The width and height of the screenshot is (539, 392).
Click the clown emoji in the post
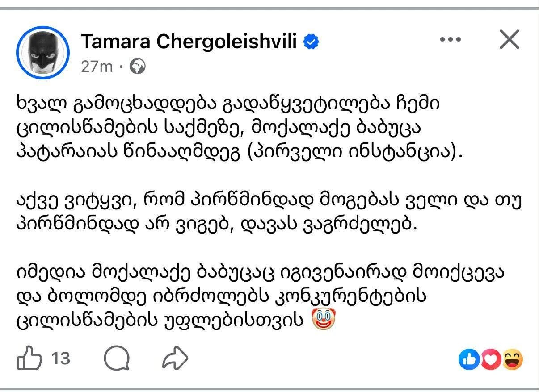coord(323,320)
